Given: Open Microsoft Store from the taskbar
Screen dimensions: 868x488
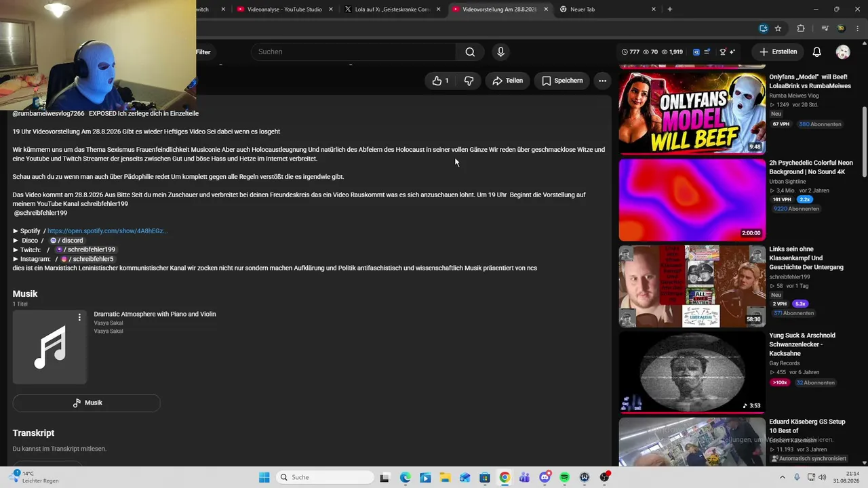Looking at the screenshot, I should [485, 477].
